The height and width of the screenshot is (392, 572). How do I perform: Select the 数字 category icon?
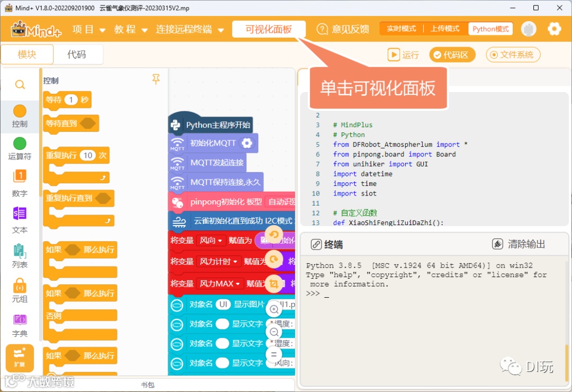[20, 176]
